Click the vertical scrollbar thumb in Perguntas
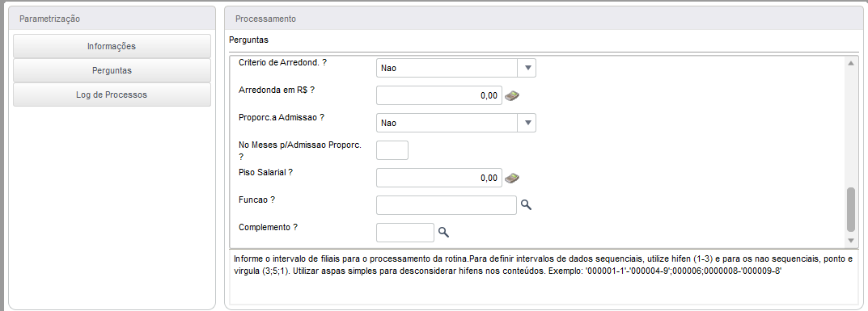This screenshot has height=311, width=868. coord(851,209)
